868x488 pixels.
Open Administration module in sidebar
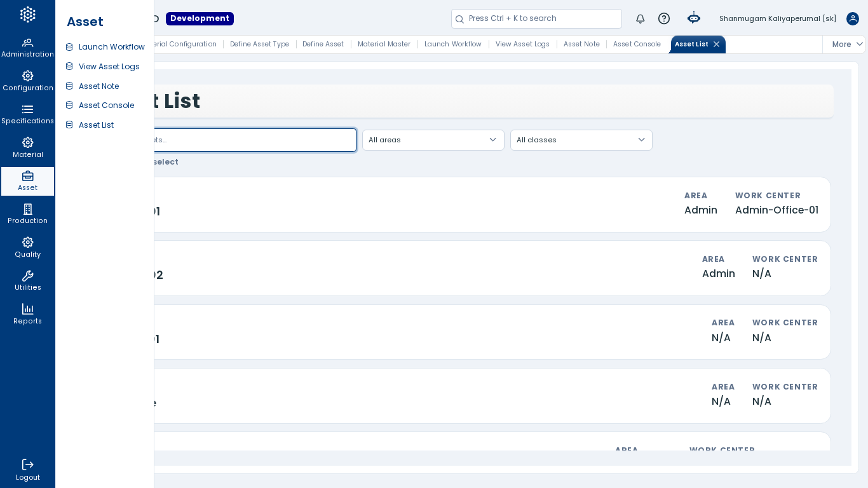[27, 48]
